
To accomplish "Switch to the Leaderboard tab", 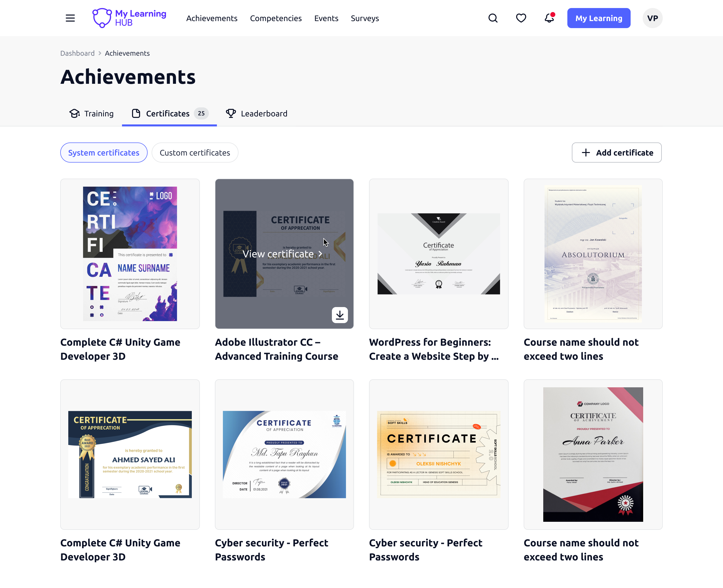I will click(257, 113).
